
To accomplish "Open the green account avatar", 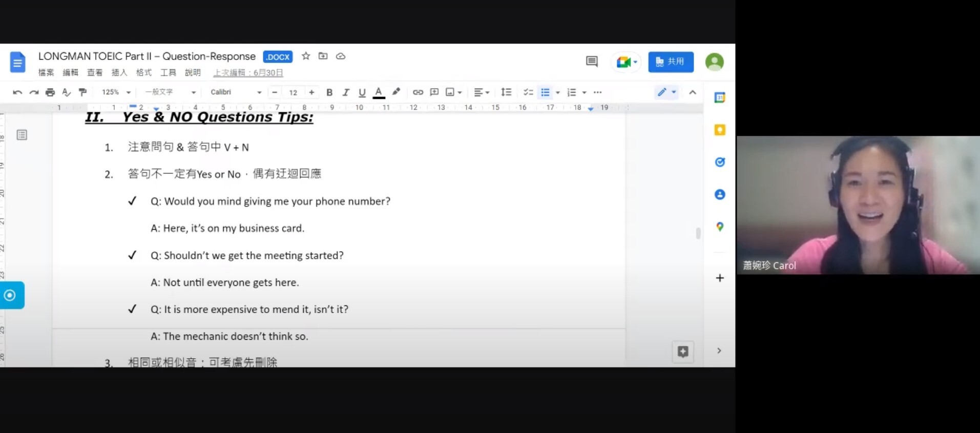I will point(714,62).
